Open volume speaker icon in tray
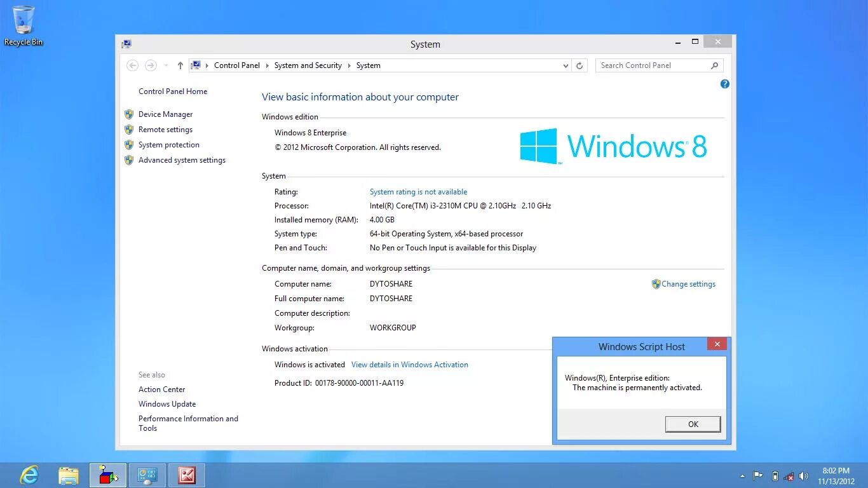868x488 pixels. (x=804, y=476)
